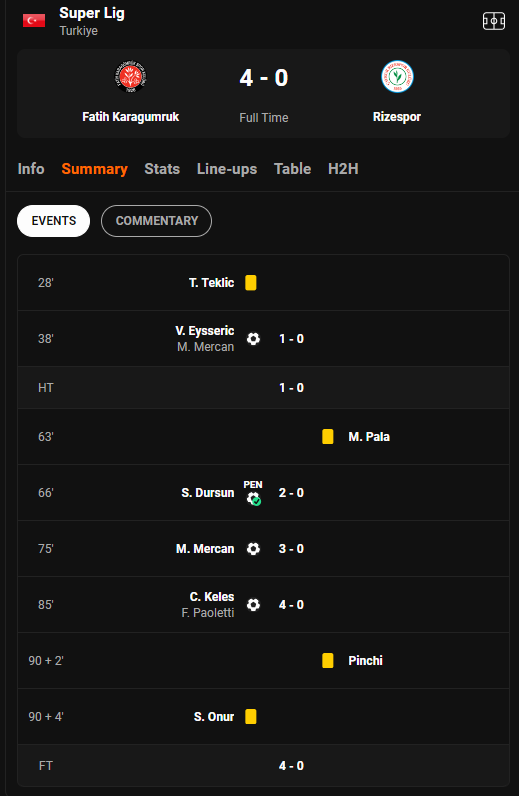519x796 pixels.
Task: Open Rizespor club logo
Action: pos(397,77)
